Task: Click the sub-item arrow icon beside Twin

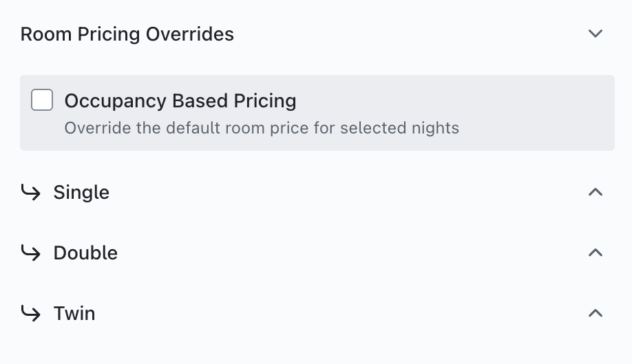Action: pyautogui.click(x=30, y=314)
